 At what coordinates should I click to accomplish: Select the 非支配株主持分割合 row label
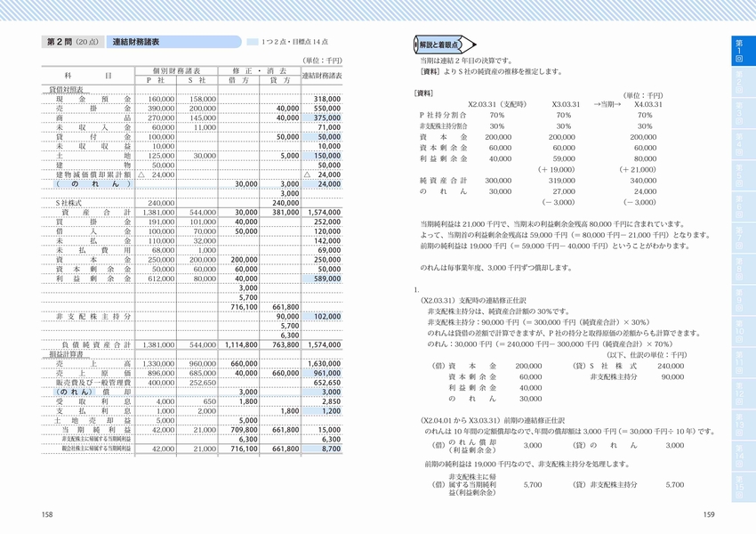tap(443, 126)
